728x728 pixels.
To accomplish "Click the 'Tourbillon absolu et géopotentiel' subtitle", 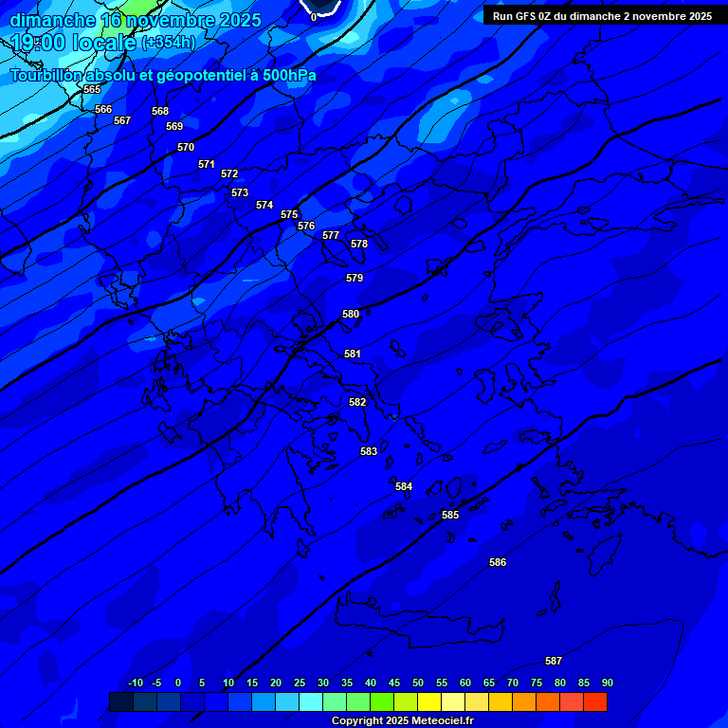I will pos(163,75).
